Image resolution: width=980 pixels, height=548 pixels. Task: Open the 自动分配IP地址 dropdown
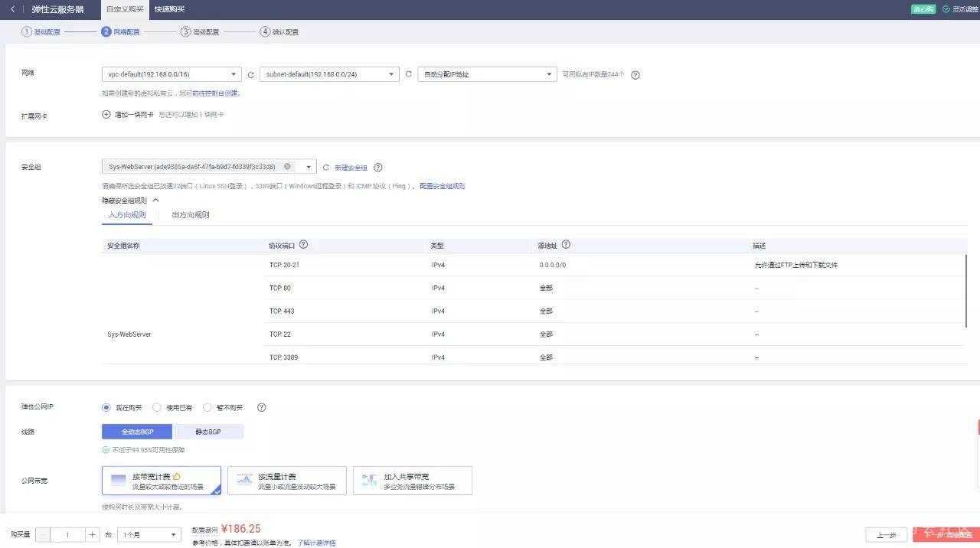pos(487,74)
